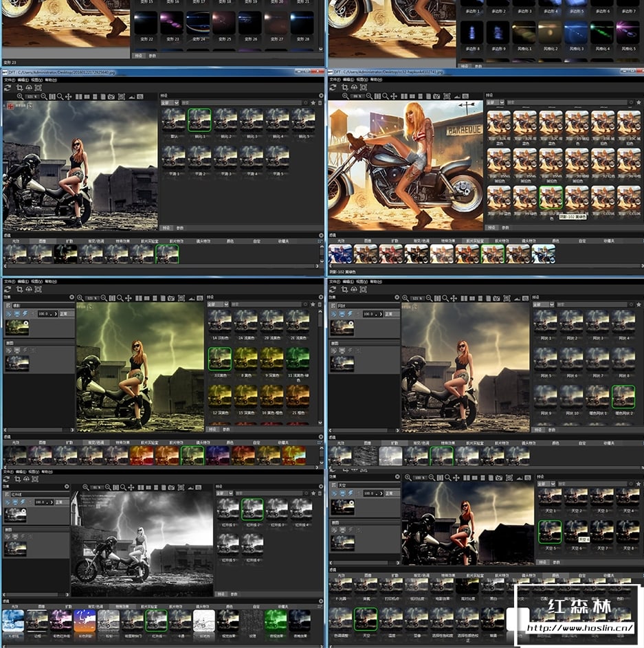This screenshot has width=644, height=648.
Task: Click the zoom-in magnifier in the 天空 window
Action: pos(408,478)
